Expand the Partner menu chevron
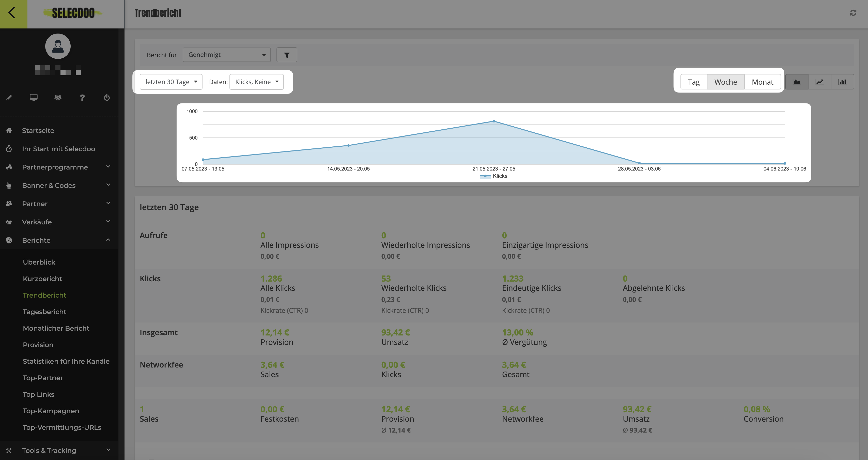 108,203
